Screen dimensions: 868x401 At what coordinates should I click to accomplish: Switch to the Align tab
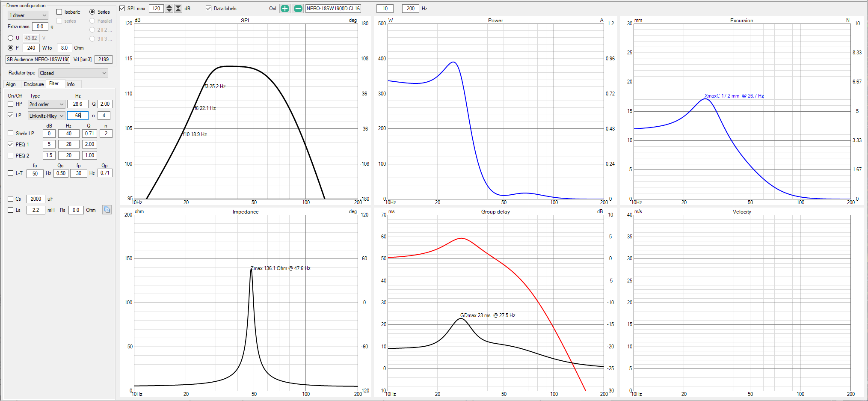11,84
